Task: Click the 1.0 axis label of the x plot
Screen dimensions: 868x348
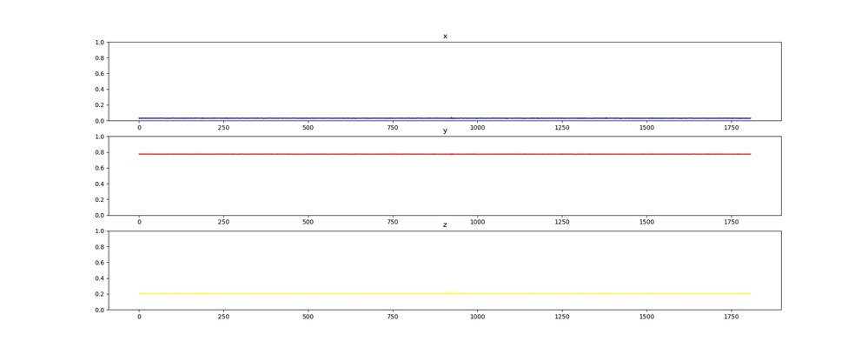Action: tap(100, 42)
